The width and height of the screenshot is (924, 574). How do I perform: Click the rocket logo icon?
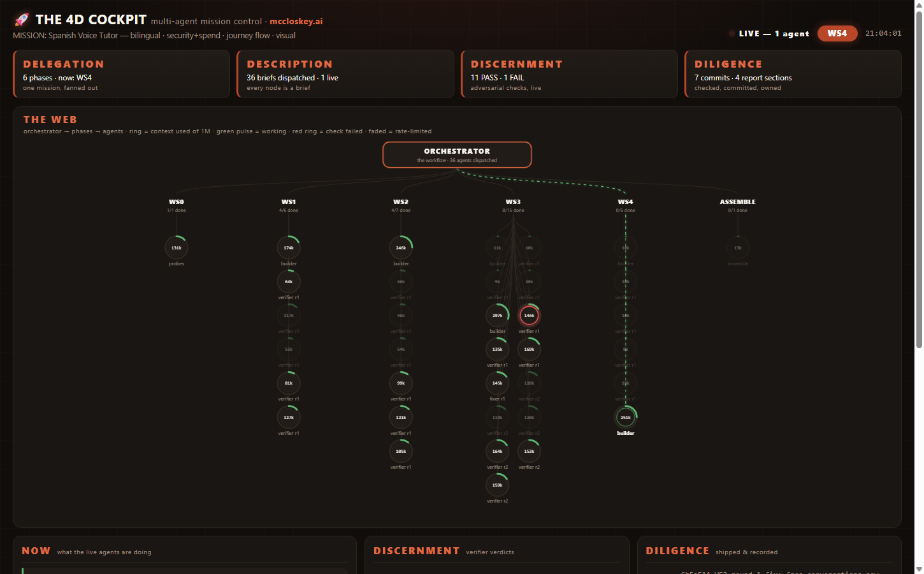(22, 20)
